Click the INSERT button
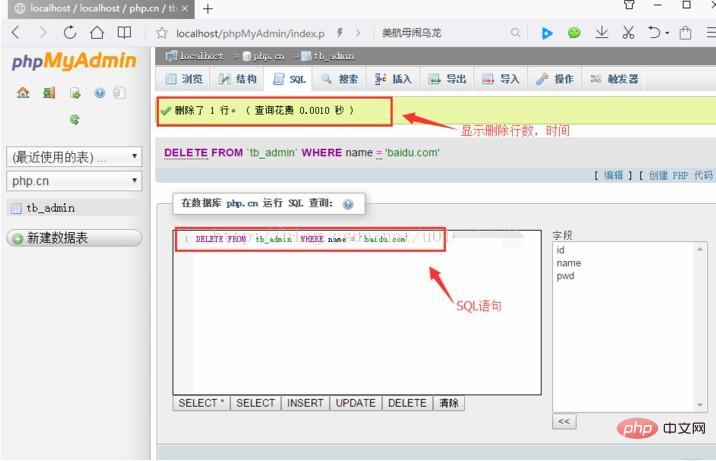 tap(305, 403)
